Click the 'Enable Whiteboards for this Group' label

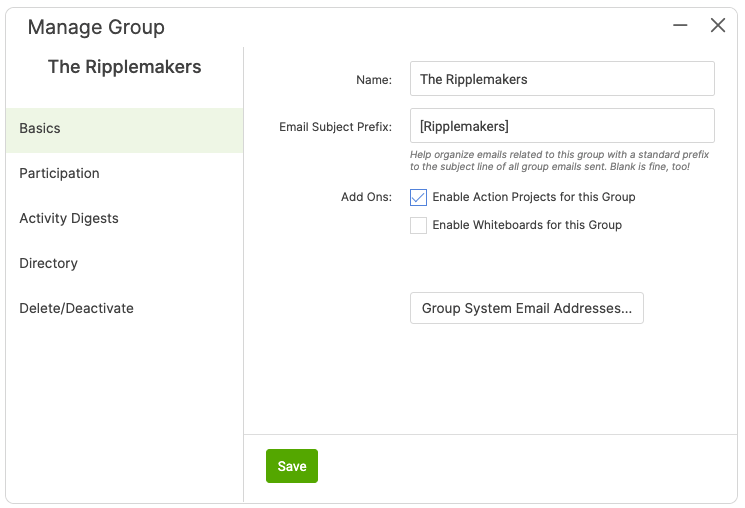tap(527, 226)
